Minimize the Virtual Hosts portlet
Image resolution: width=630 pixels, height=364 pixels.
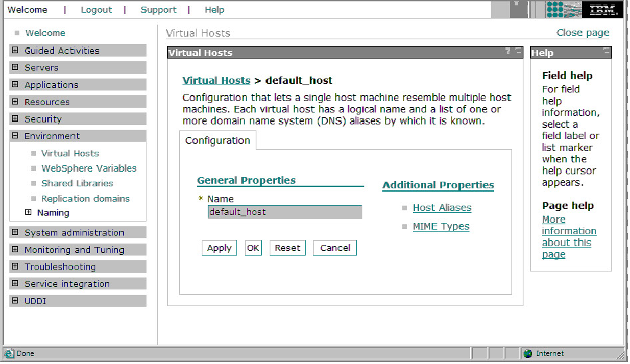click(x=518, y=51)
